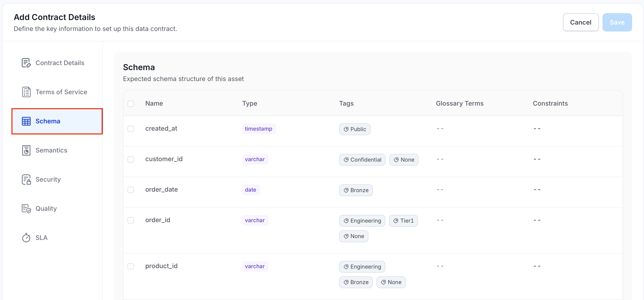Screen dimensions: 644x300
Task: Click the Security lock document icon
Action: click(26, 179)
